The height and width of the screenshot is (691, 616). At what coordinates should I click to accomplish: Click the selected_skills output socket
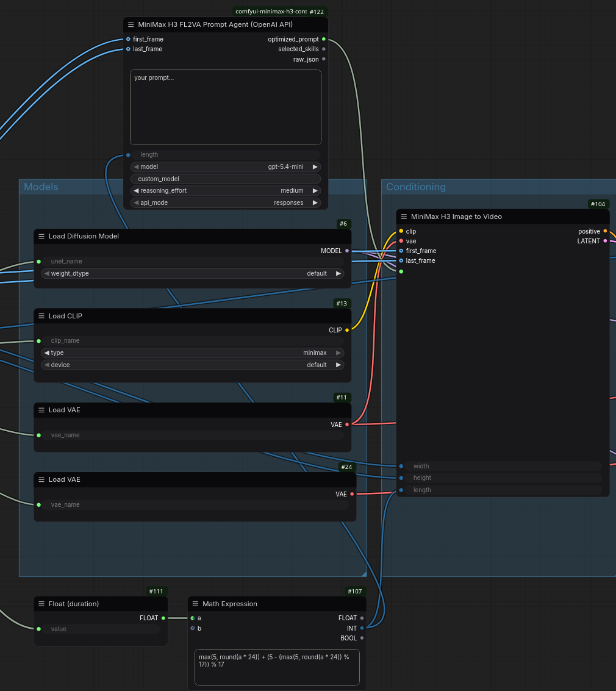tap(324, 49)
